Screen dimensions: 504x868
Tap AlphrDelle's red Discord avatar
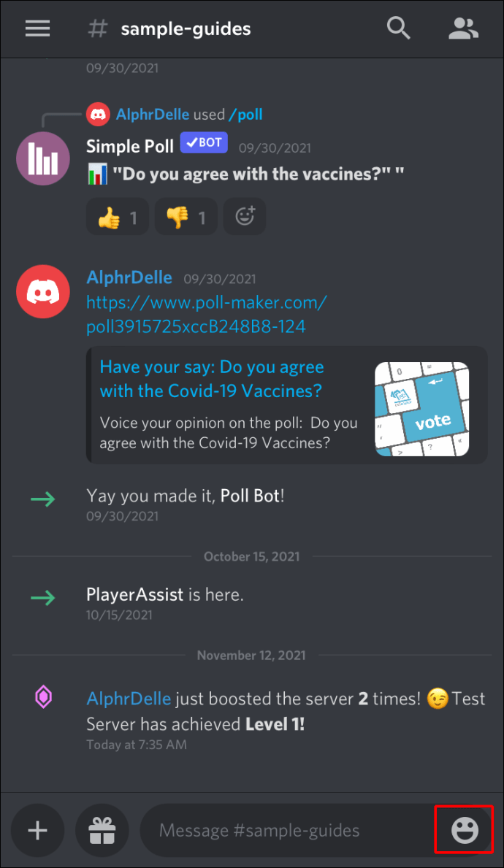click(43, 292)
